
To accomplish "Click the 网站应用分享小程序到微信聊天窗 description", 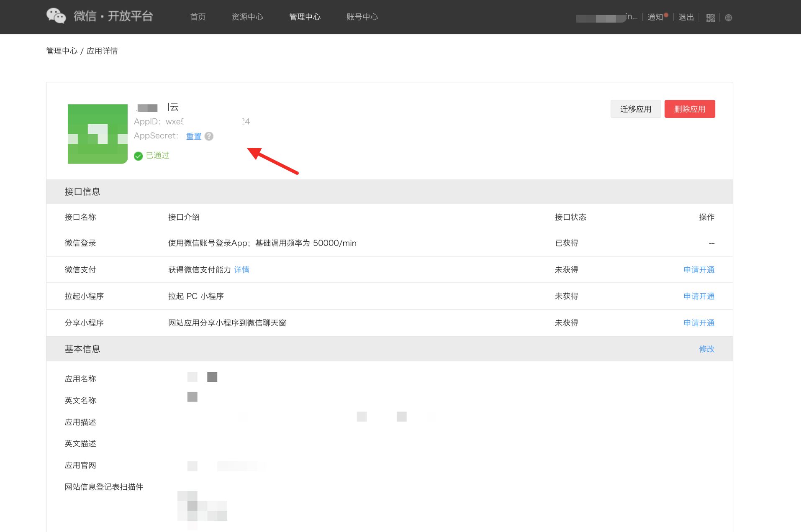I will (227, 323).
